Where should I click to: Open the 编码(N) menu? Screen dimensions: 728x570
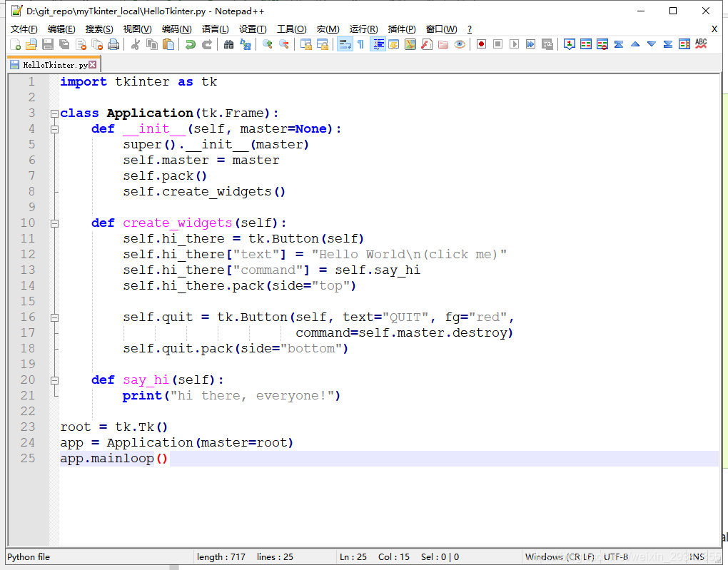pyautogui.click(x=176, y=29)
